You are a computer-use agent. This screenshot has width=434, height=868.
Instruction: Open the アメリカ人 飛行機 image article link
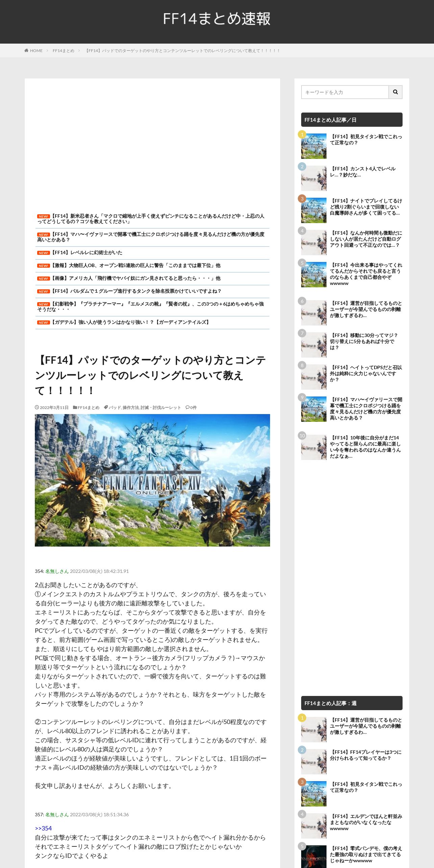[135, 278]
